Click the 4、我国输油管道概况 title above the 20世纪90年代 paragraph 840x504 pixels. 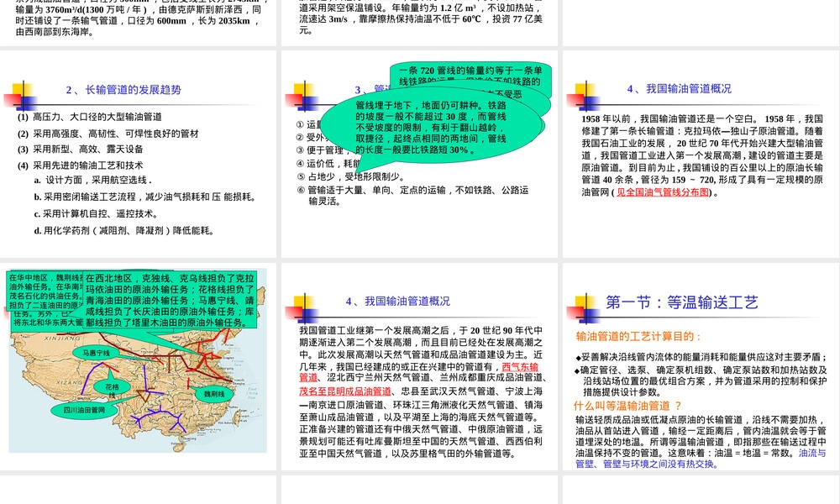coord(398,302)
